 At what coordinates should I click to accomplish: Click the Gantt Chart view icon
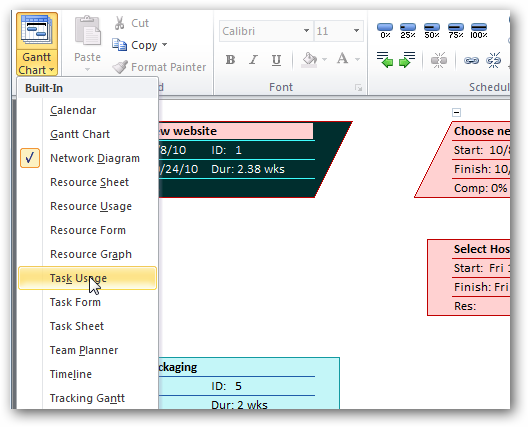pos(37,31)
